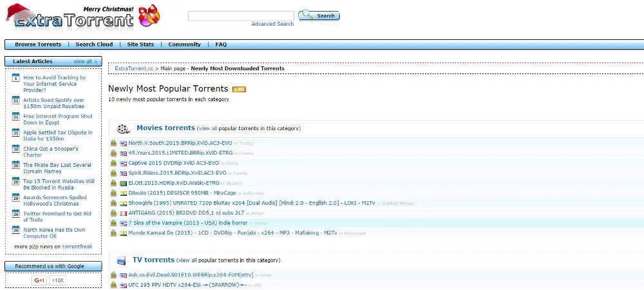Click the TV monitor category icon
The height and width of the screenshot is (290, 644).
click(121, 260)
